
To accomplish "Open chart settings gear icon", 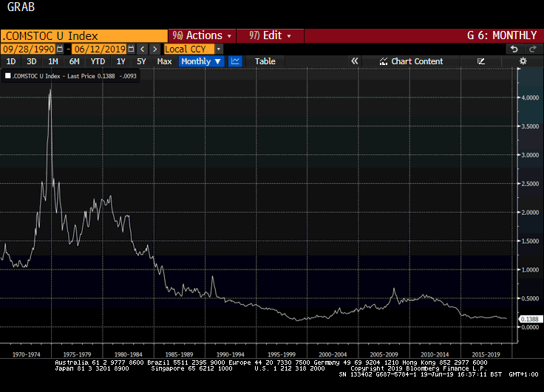I will pos(523,61).
